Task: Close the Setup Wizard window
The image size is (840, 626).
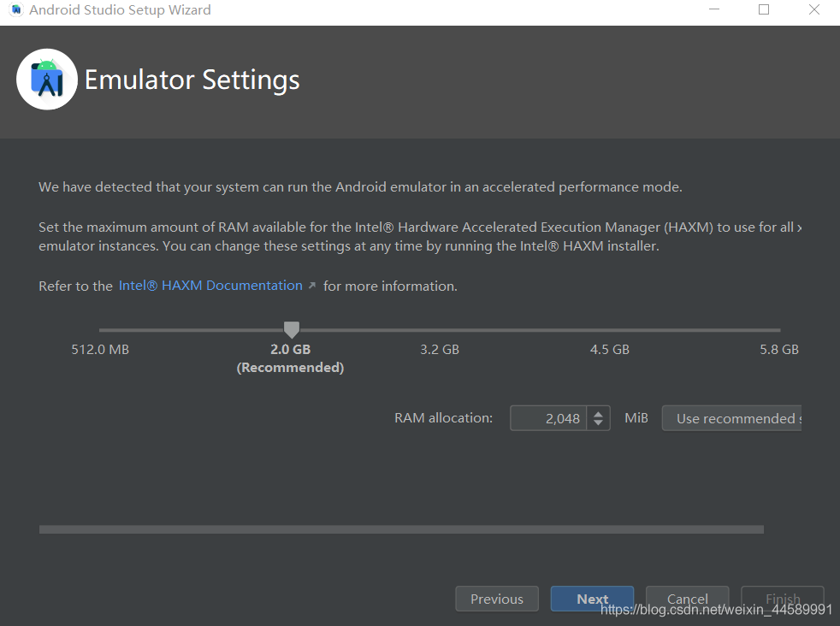Action: (x=814, y=9)
